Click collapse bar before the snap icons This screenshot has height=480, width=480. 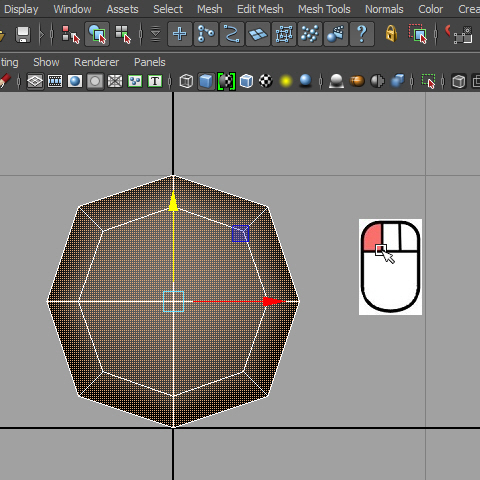(x=436, y=34)
